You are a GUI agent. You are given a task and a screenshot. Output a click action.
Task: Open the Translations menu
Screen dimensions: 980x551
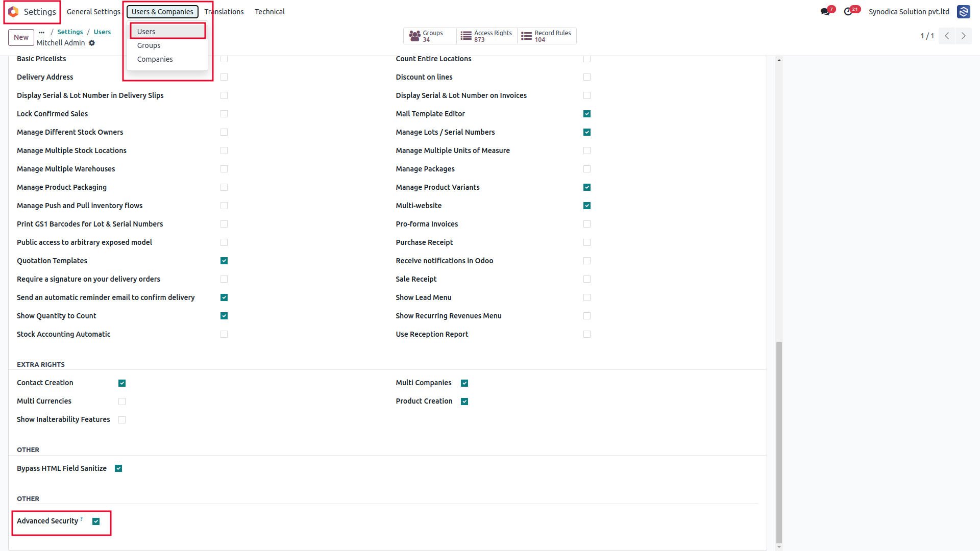click(224, 12)
